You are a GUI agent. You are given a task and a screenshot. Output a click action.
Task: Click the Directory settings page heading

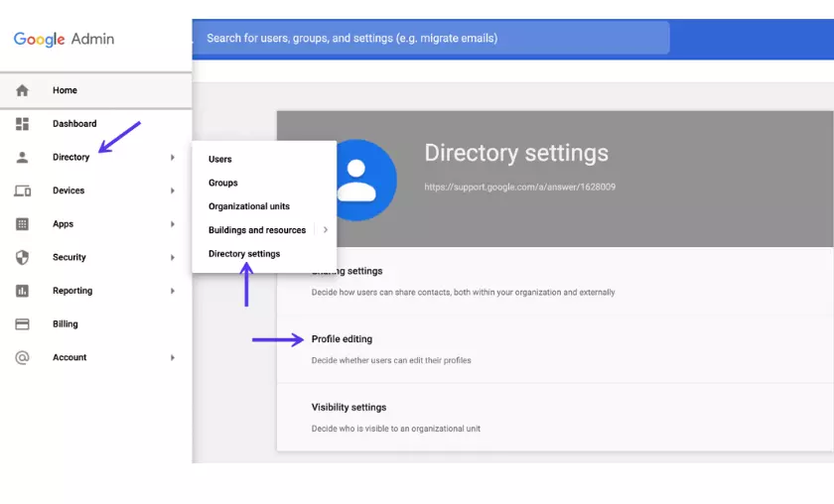pyautogui.click(x=516, y=153)
